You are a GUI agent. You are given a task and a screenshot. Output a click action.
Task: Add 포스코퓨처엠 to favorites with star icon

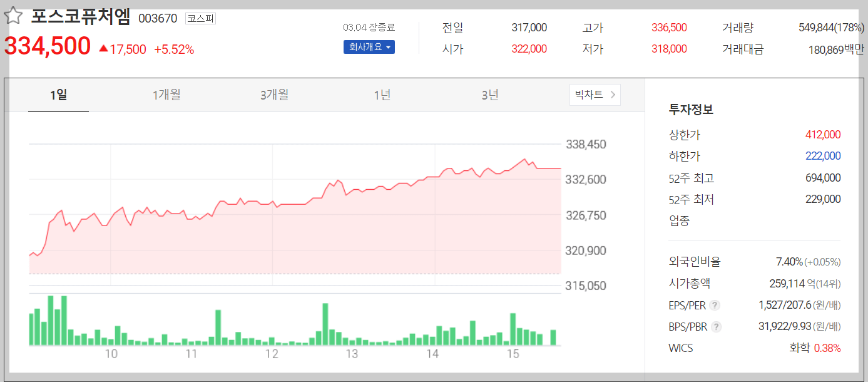[13, 17]
